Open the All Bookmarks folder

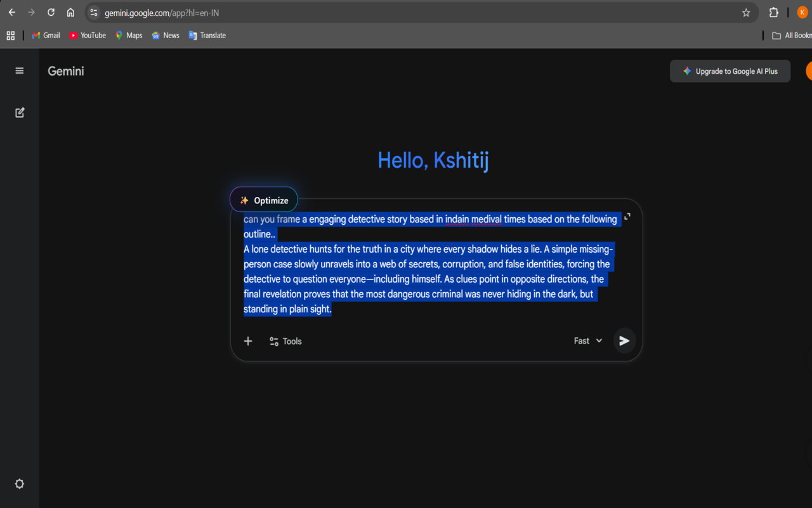click(792, 36)
